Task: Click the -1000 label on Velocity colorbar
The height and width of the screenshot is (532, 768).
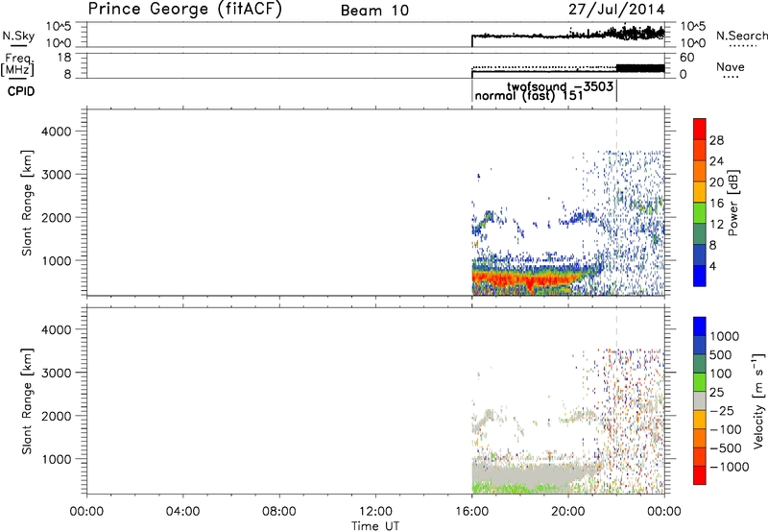Action: pos(729,467)
